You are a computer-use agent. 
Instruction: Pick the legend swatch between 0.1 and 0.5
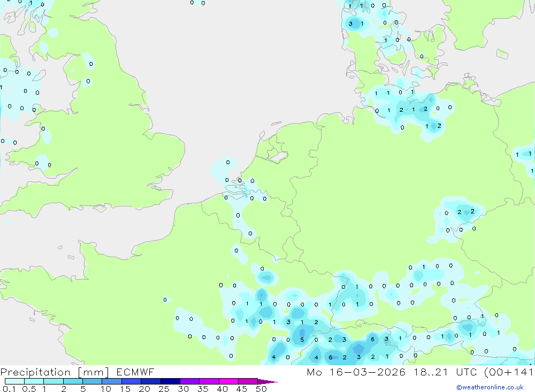[14, 381]
